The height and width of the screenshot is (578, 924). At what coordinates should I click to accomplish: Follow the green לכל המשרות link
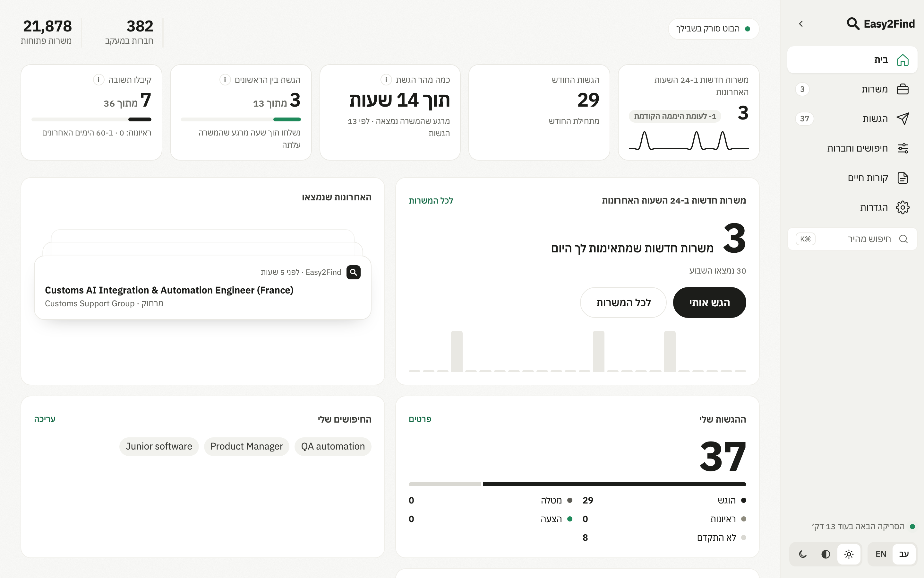tap(431, 200)
